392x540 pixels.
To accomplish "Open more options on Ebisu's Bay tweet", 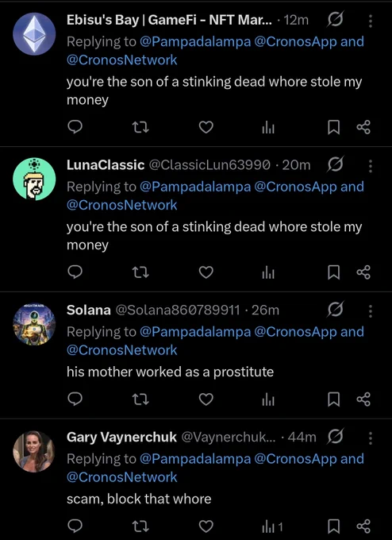I will pos(371,21).
